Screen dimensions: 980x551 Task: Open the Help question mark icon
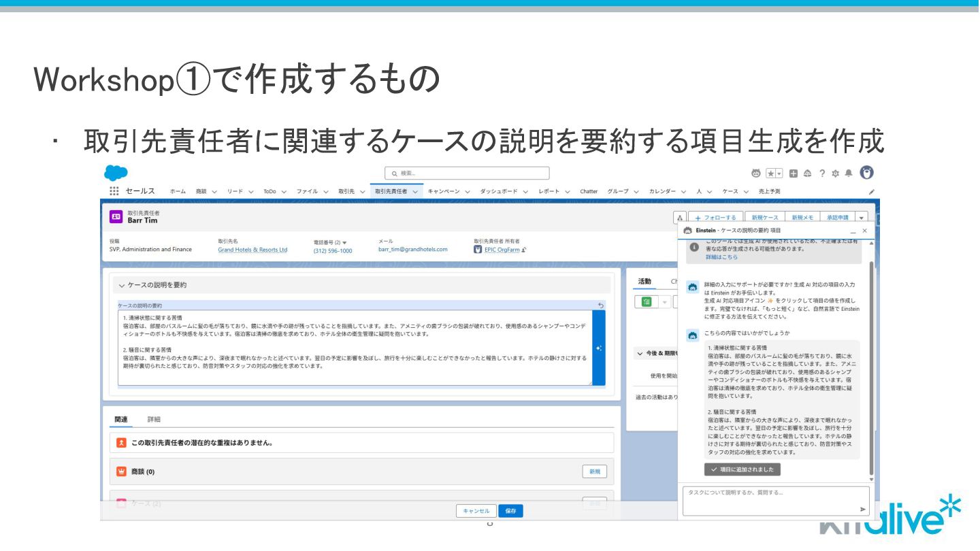pyautogui.click(x=822, y=173)
